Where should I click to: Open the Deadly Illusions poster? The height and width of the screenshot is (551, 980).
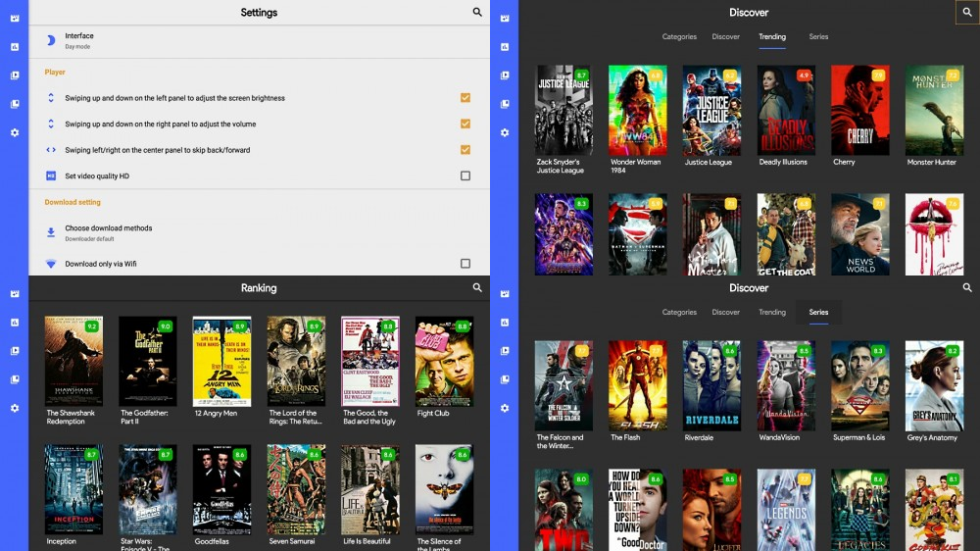click(786, 110)
